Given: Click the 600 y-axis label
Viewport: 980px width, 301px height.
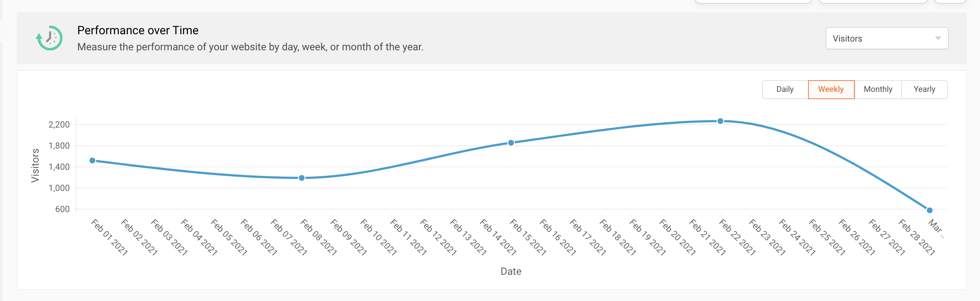Looking at the screenshot, I should pos(62,209).
